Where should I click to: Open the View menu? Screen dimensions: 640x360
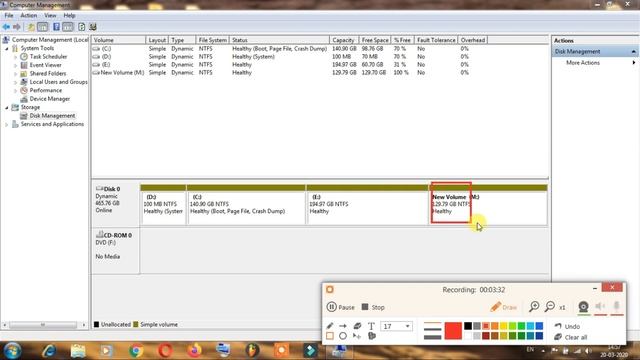(x=50, y=16)
